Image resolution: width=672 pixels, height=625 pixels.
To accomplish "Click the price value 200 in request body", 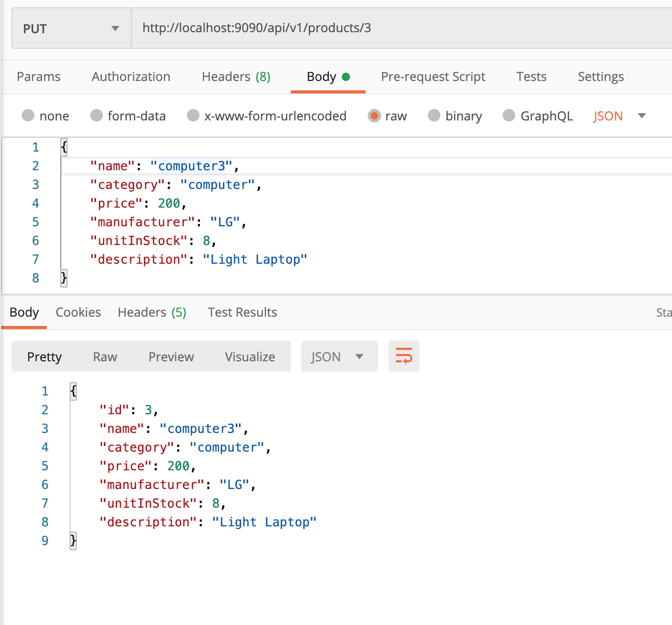I will pyautogui.click(x=169, y=203).
